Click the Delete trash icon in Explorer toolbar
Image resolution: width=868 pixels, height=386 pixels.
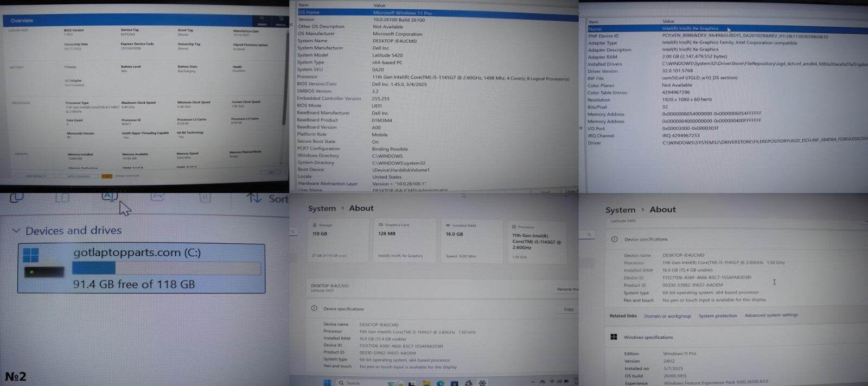(x=205, y=197)
